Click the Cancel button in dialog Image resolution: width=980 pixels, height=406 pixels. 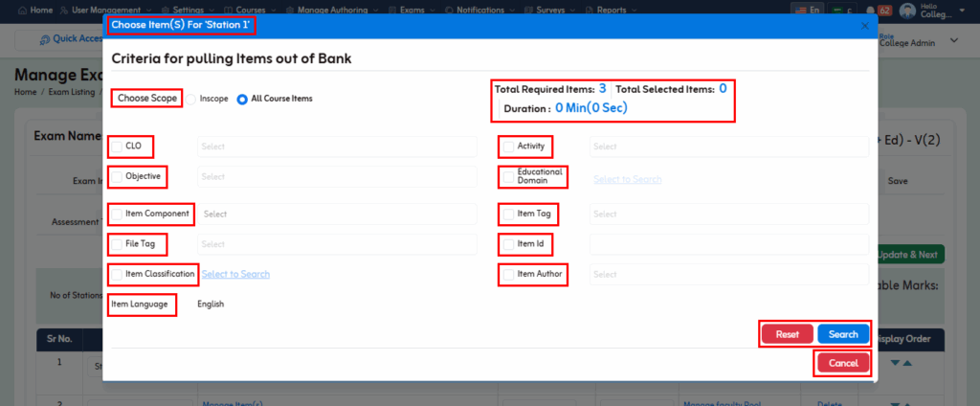point(843,363)
